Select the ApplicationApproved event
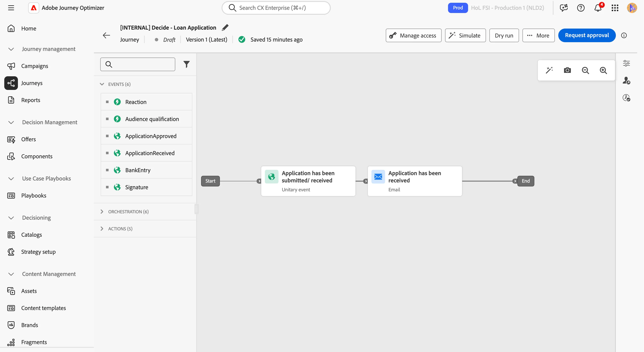The image size is (644, 352). (146, 136)
